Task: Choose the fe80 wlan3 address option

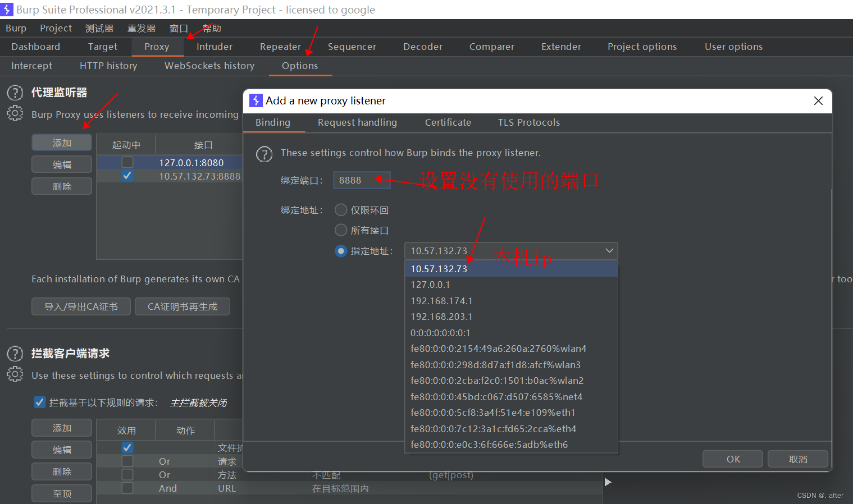Action: [x=511, y=365]
